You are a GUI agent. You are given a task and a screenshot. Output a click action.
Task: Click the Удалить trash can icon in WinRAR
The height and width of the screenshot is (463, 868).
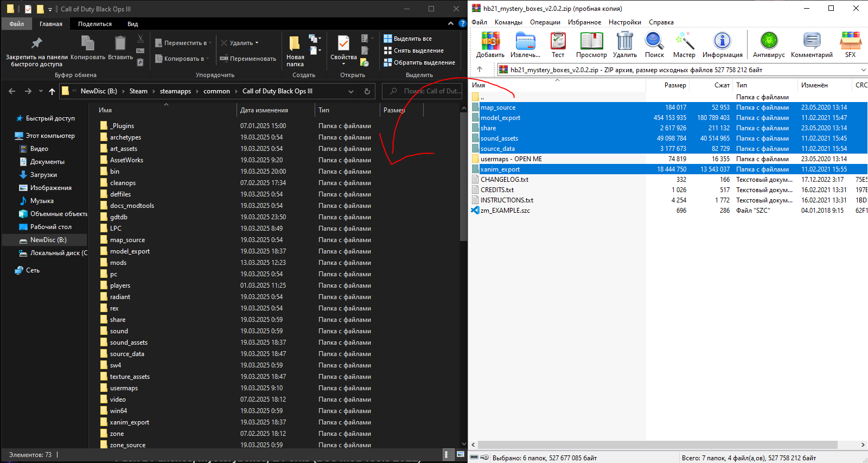point(625,41)
